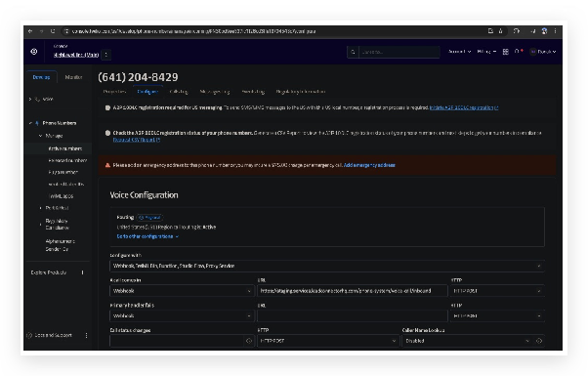The width and height of the screenshot is (588, 376).
Task: Click the Twilio logo icon
Action: pyautogui.click(x=34, y=52)
